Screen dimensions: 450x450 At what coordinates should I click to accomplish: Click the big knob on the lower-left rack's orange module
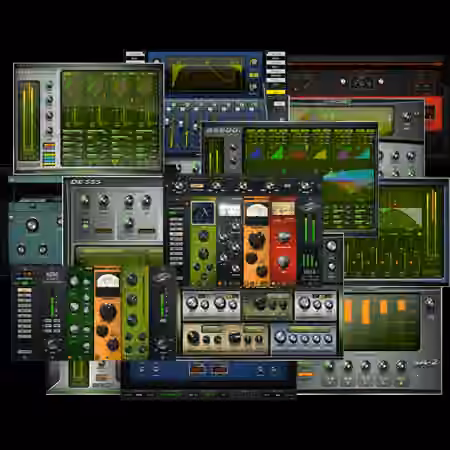(108, 311)
